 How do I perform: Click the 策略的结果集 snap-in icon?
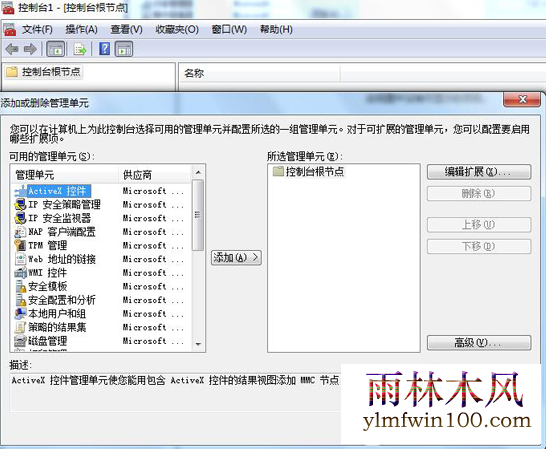[21, 327]
